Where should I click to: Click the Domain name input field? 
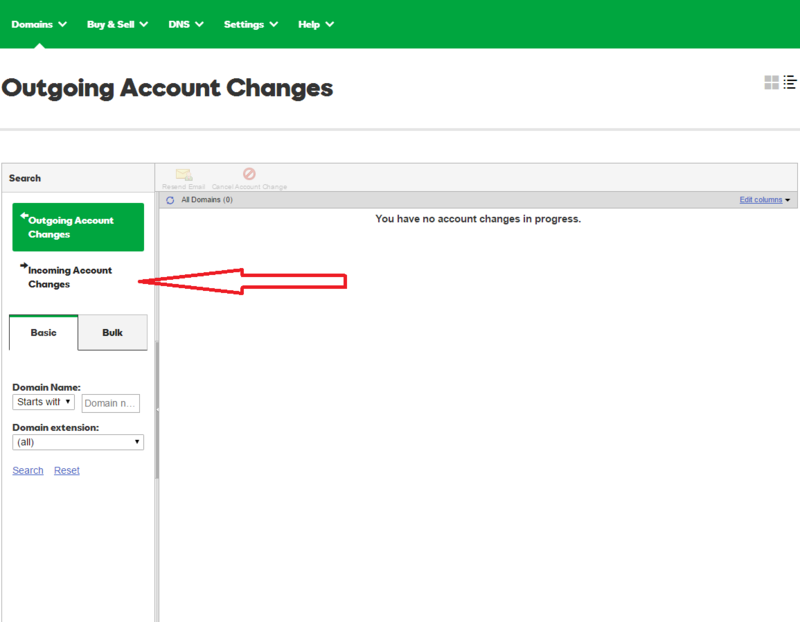click(x=110, y=403)
